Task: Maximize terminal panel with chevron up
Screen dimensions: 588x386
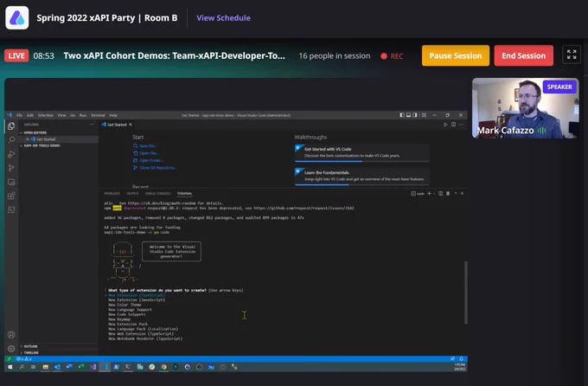Action: (456, 193)
